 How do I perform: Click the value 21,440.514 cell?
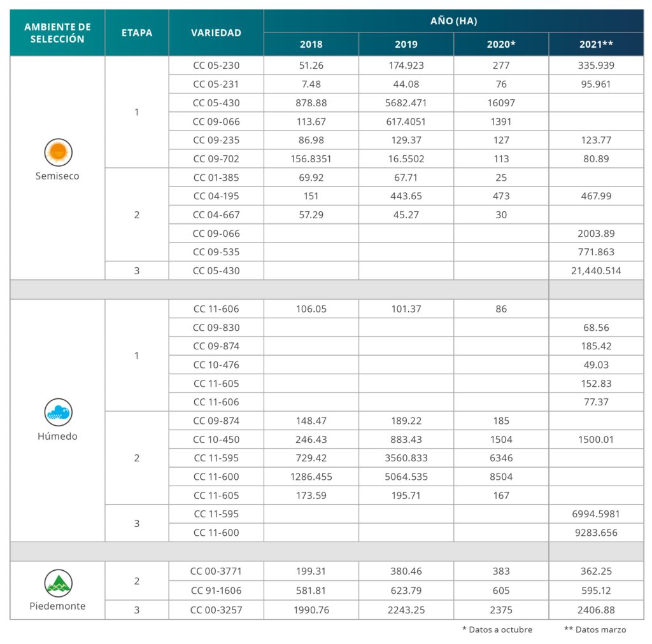[x=596, y=270]
